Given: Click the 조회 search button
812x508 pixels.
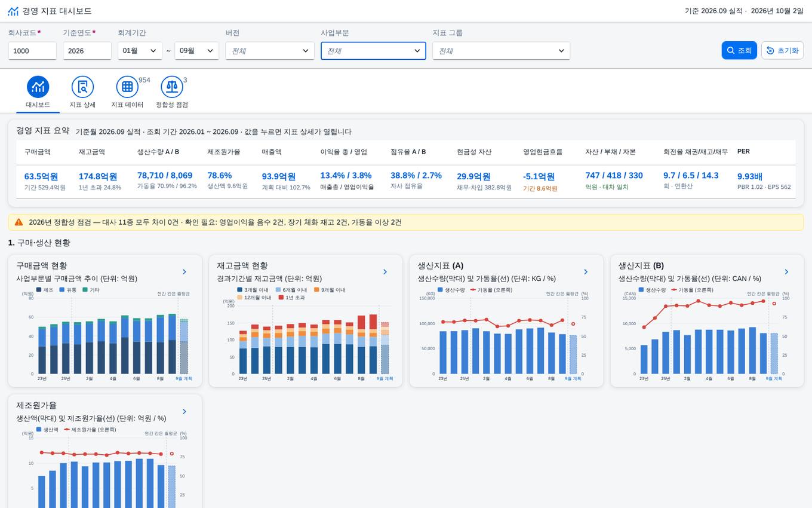Looking at the screenshot, I should pos(739,51).
